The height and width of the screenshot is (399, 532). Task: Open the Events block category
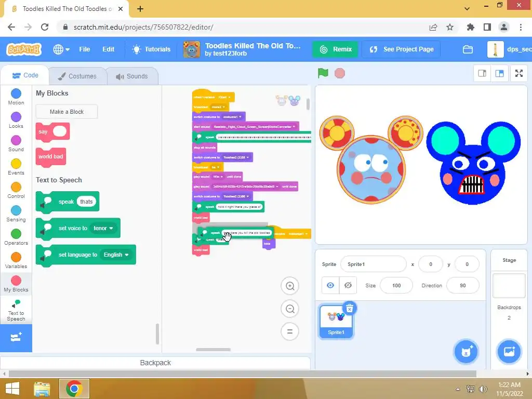click(16, 167)
